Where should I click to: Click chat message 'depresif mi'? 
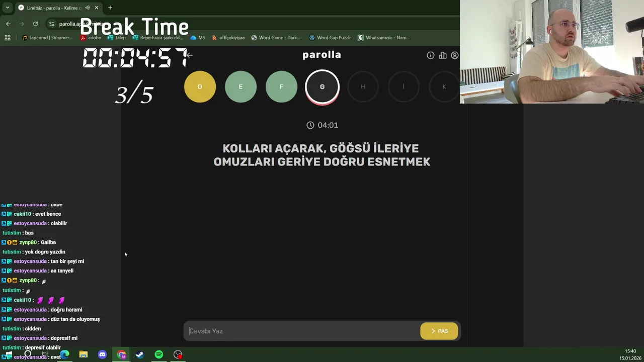64,338
